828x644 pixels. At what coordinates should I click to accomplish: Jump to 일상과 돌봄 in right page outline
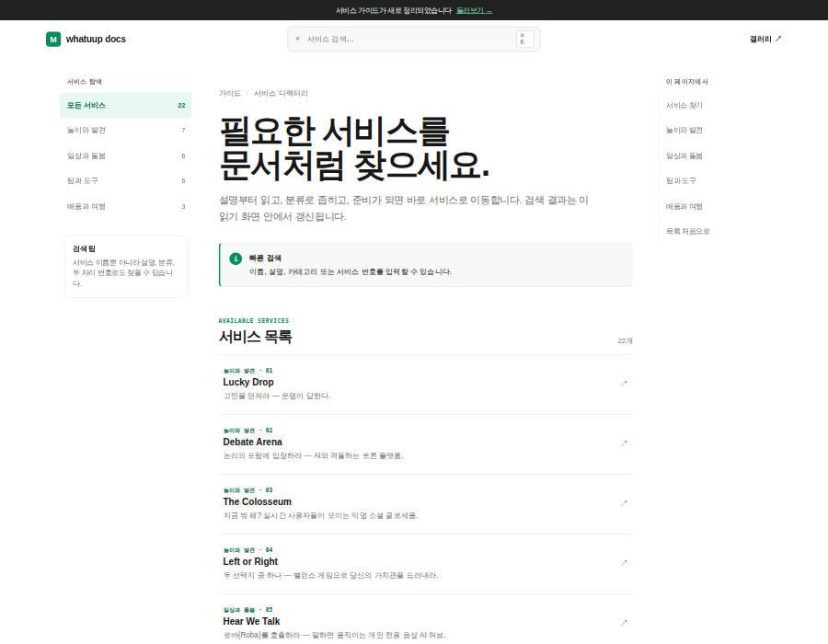click(x=684, y=155)
